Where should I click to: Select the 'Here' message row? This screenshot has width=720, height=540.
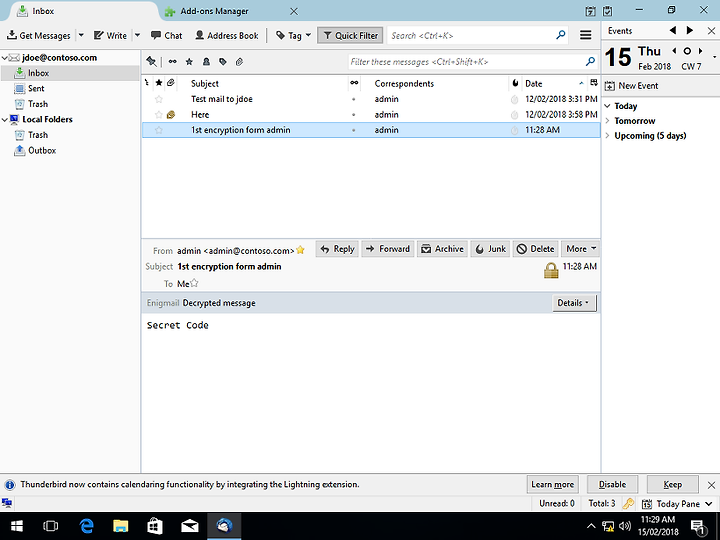[x=371, y=114]
